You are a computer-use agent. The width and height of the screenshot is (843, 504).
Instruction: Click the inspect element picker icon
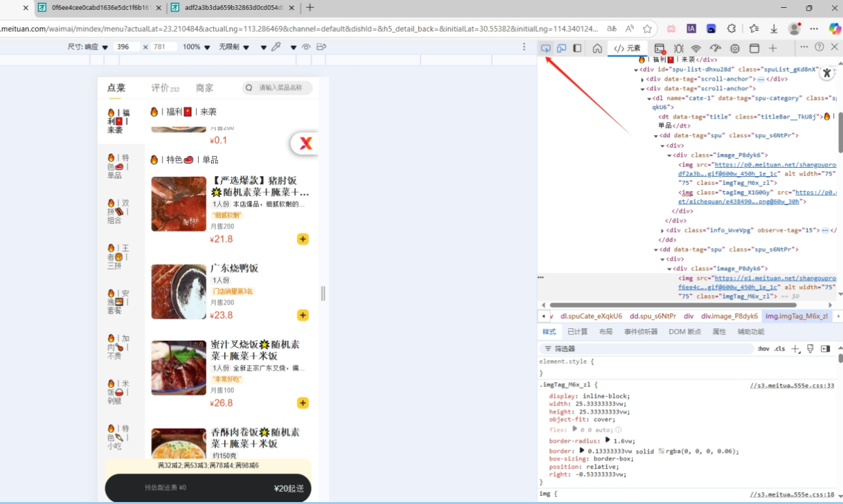point(546,48)
